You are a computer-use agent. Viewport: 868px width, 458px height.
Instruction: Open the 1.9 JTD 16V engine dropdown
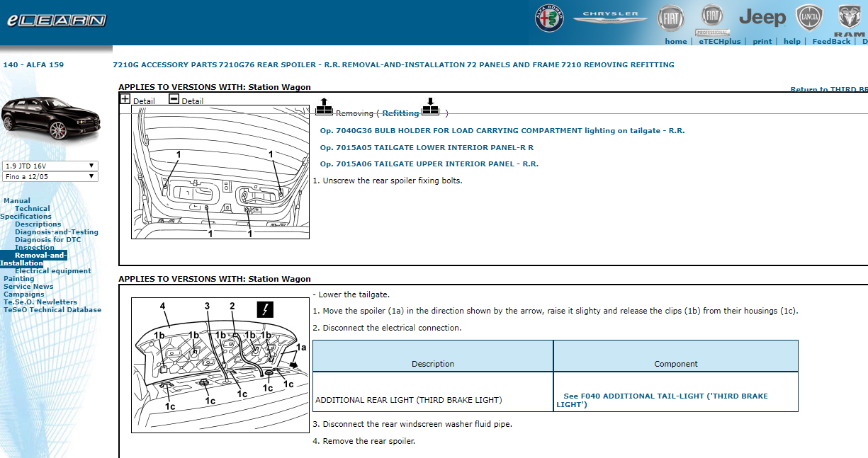(50, 166)
